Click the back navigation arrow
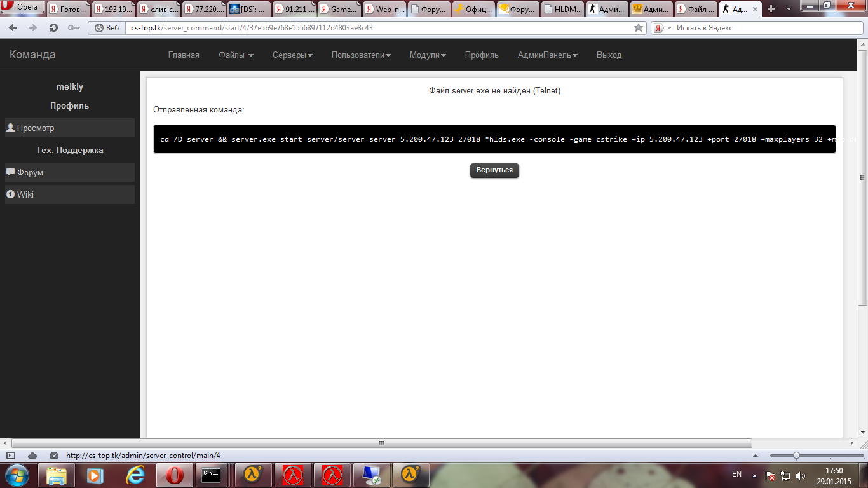This screenshot has height=488, width=868. point(14,28)
